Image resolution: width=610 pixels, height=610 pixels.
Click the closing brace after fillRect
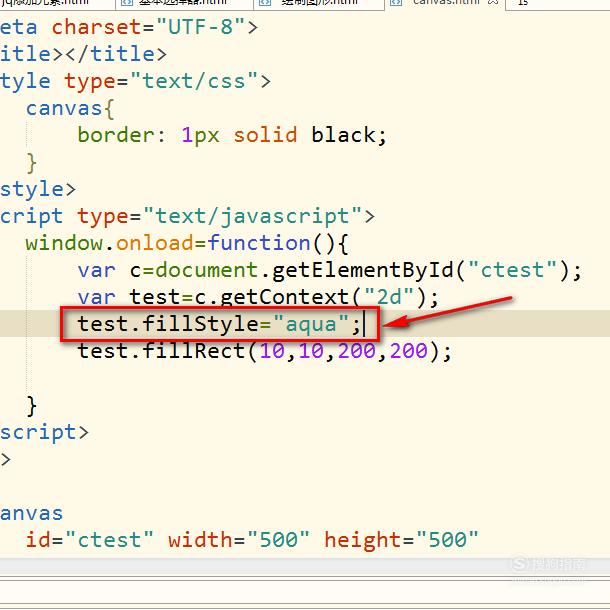32,406
